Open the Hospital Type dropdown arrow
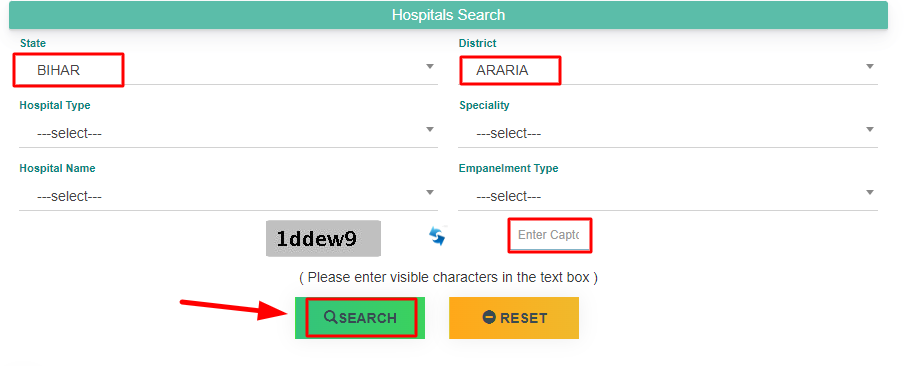Viewport: 905px width, 366px height. point(429,129)
